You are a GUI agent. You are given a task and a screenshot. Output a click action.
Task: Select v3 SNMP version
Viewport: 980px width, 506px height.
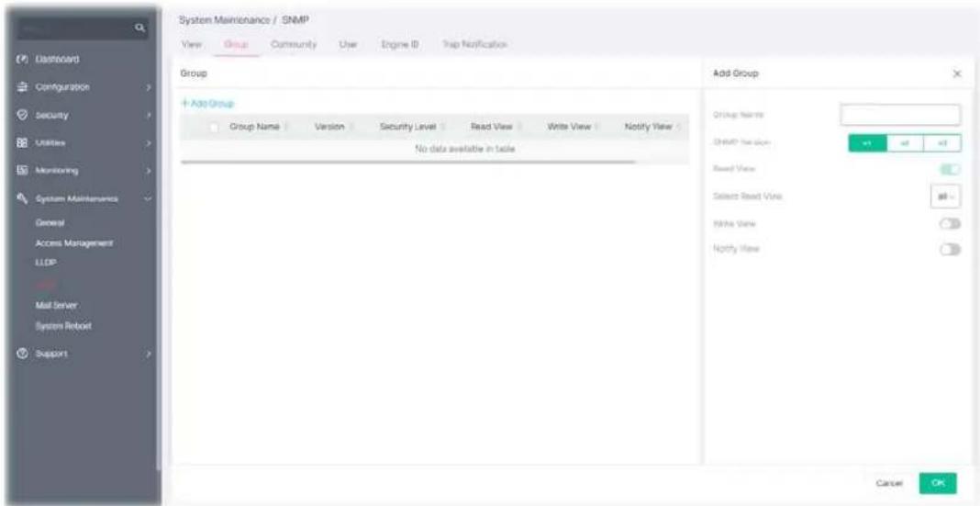941,143
